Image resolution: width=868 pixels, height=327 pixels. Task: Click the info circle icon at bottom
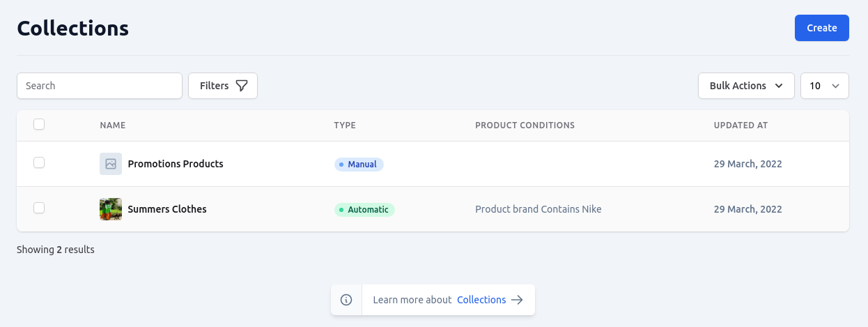346,300
